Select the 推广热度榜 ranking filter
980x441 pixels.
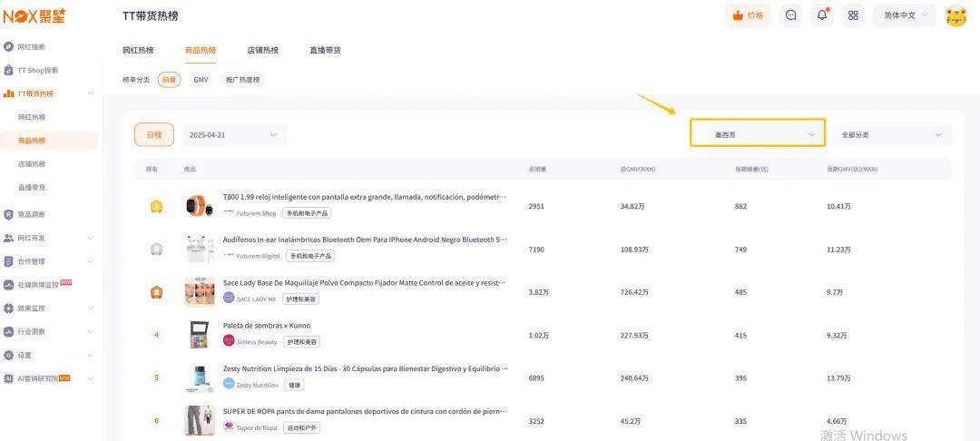coord(242,80)
